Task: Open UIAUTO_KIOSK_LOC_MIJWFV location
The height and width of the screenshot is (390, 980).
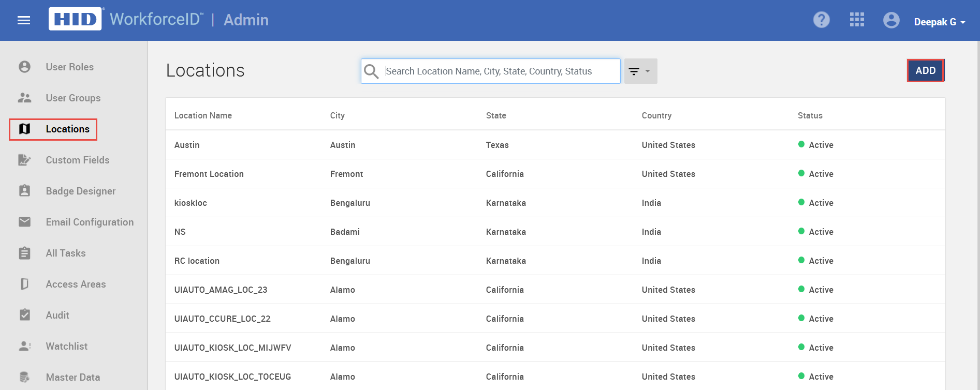Action: coord(555,348)
